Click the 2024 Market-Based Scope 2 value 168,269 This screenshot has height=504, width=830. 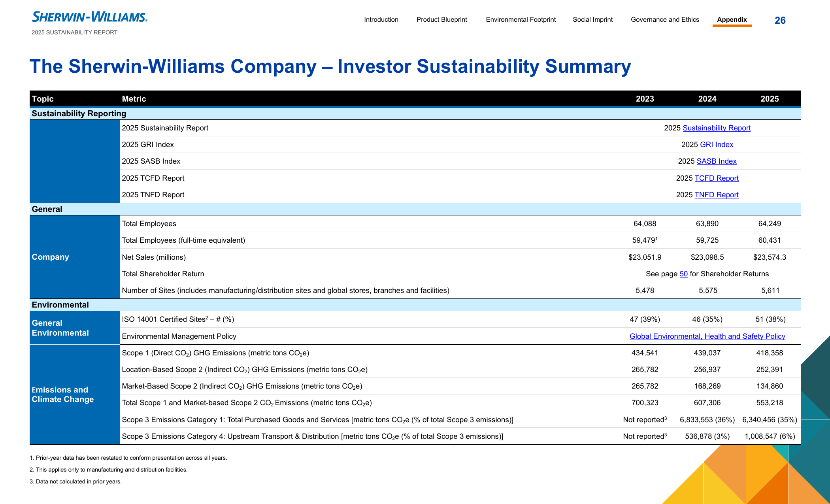[707, 386]
